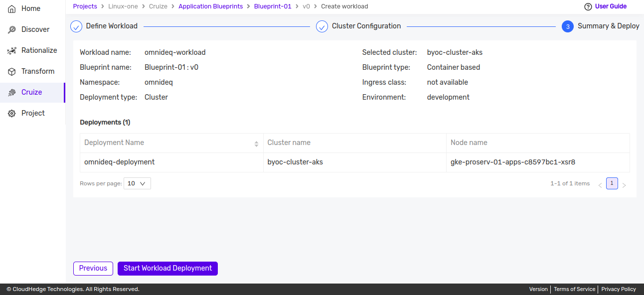Click the Discover magnifier icon
Viewport: 644px width, 295px height.
12,30
